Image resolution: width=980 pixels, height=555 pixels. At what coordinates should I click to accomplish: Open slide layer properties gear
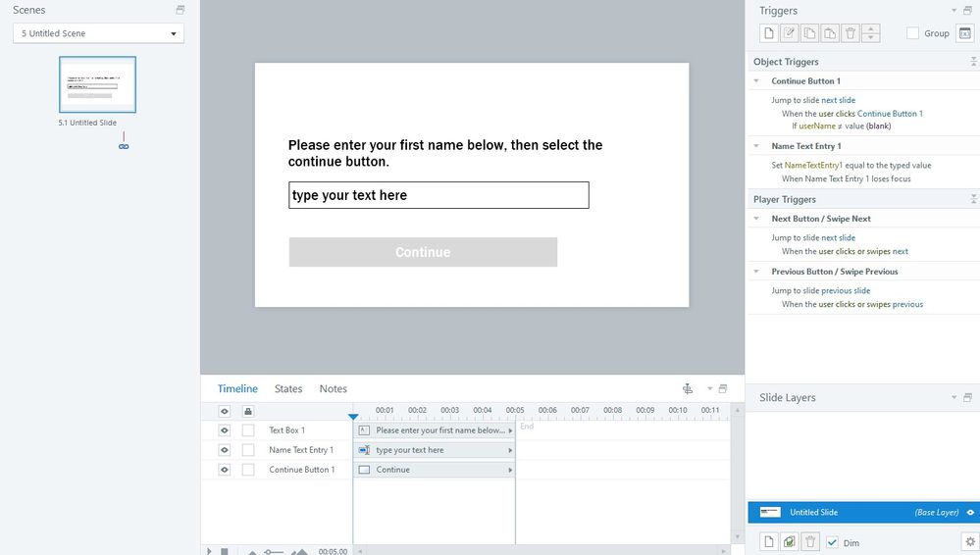point(970,542)
